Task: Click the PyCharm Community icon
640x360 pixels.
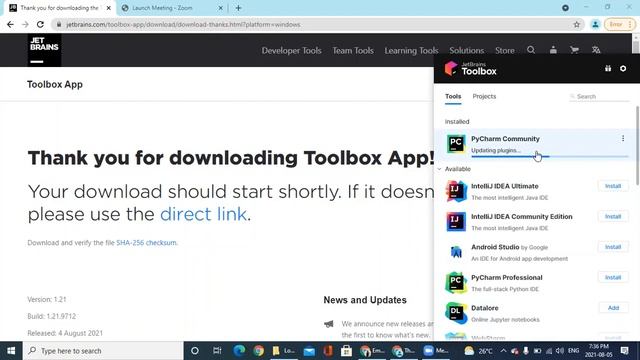Action: [456, 144]
